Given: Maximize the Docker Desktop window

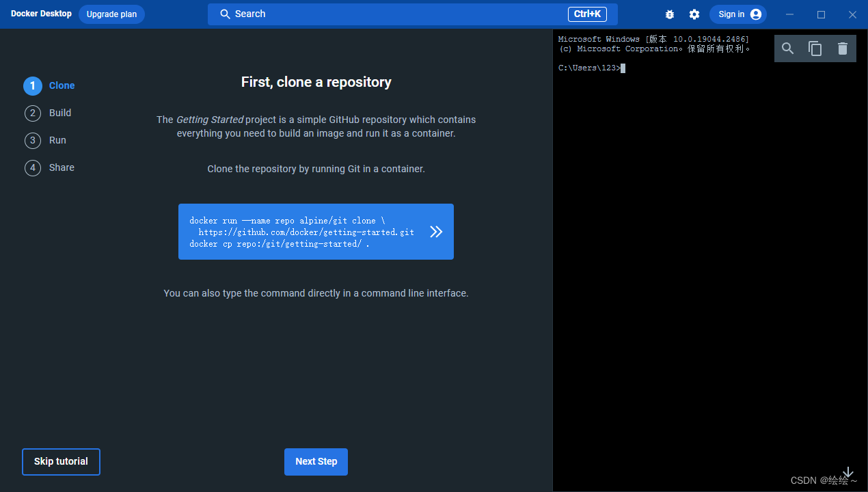Looking at the screenshot, I should pyautogui.click(x=822, y=14).
